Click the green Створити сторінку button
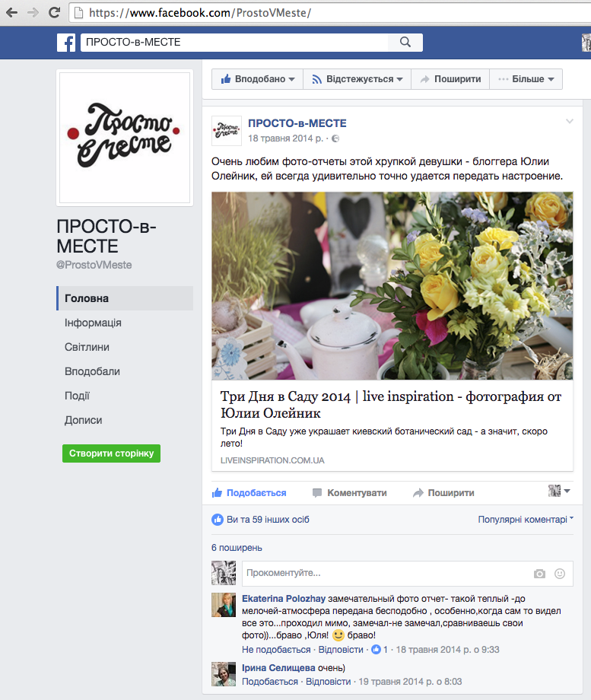The height and width of the screenshot is (700, 591). click(111, 453)
